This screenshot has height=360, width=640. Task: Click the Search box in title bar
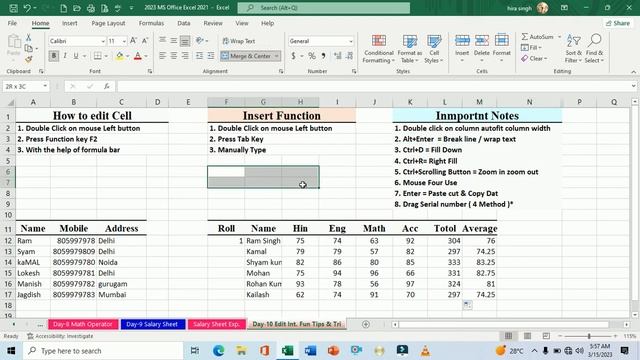pos(324,8)
